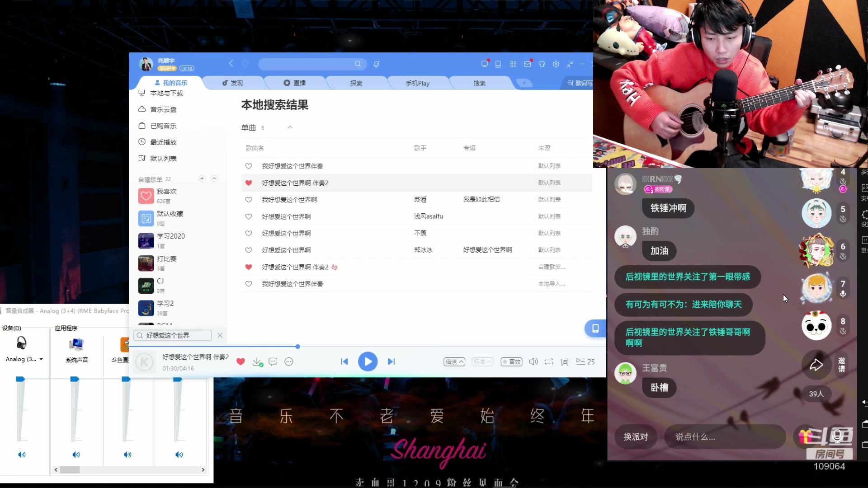The height and width of the screenshot is (488, 868).
Task: Collapse the 单曲 results section
Action: (x=290, y=127)
